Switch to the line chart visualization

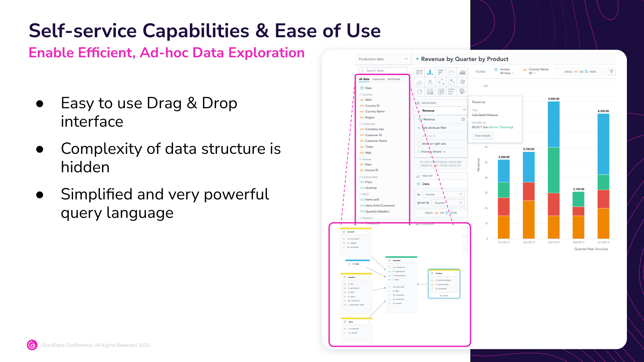[452, 72]
